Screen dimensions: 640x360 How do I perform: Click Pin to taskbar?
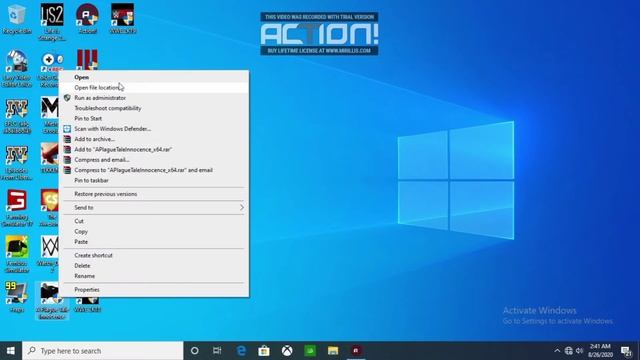pyautogui.click(x=154, y=180)
